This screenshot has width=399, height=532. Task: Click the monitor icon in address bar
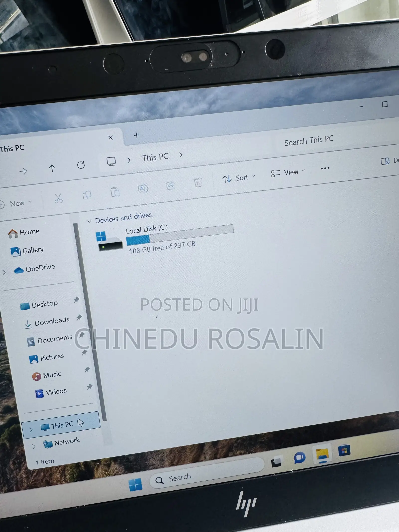pos(111,161)
